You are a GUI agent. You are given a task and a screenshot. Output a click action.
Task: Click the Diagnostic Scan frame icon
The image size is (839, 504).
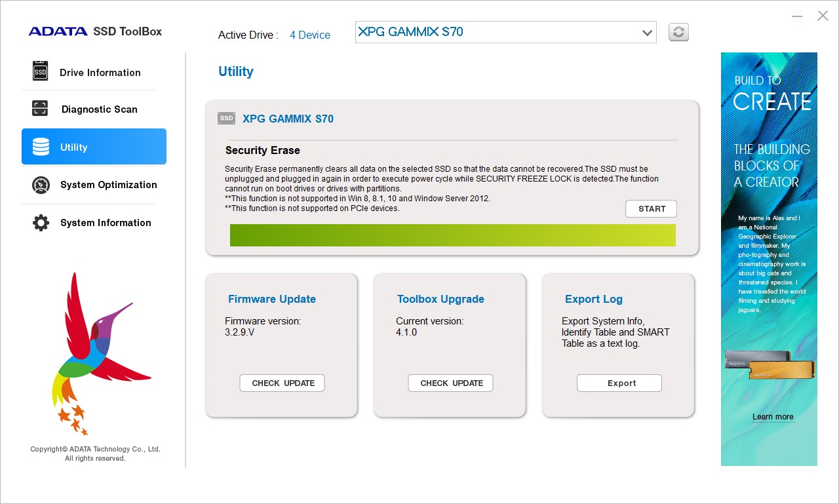pos(41,109)
